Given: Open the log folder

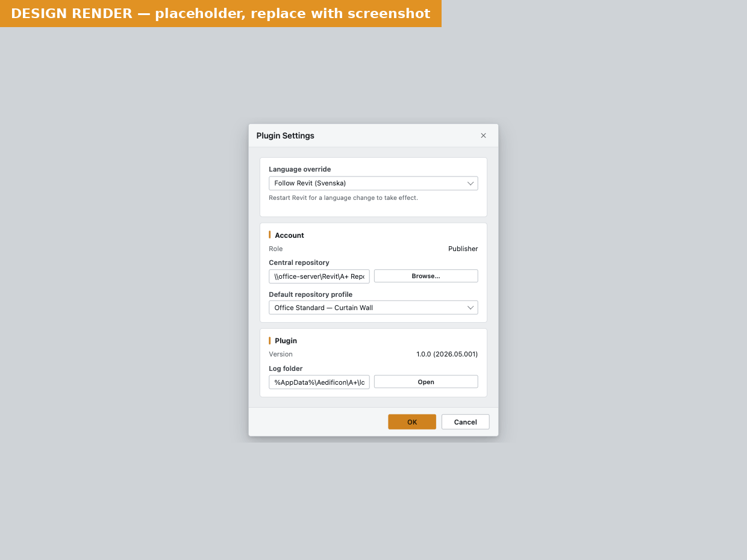Looking at the screenshot, I should pos(426,382).
